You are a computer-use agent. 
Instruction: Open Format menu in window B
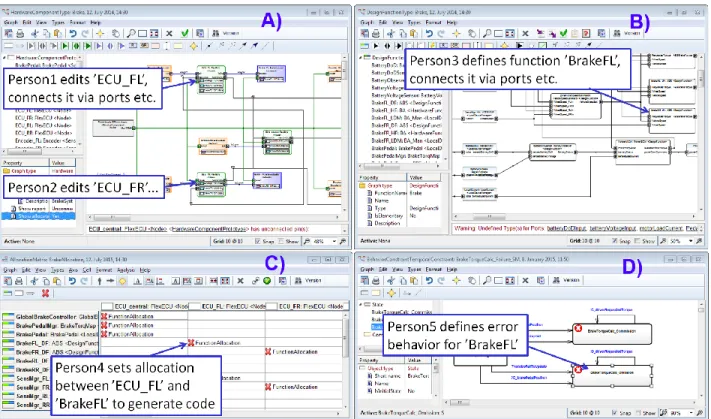pyautogui.click(x=433, y=22)
